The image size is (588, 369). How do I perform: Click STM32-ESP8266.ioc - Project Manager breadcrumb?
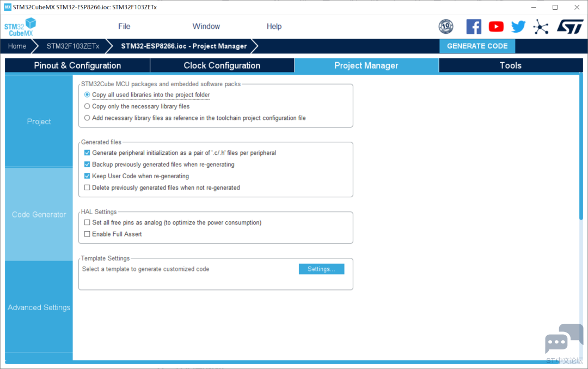pos(184,46)
